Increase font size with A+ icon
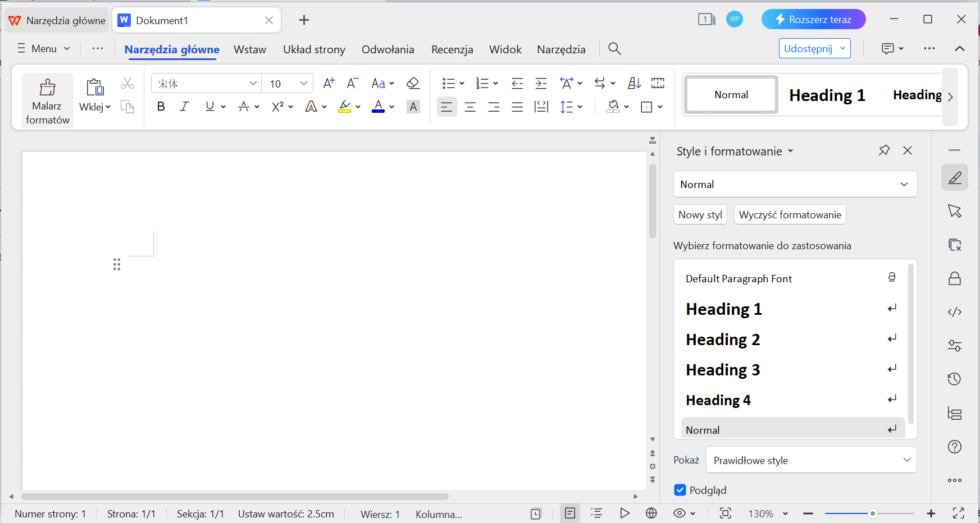 pyautogui.click(x=329, y=84)
